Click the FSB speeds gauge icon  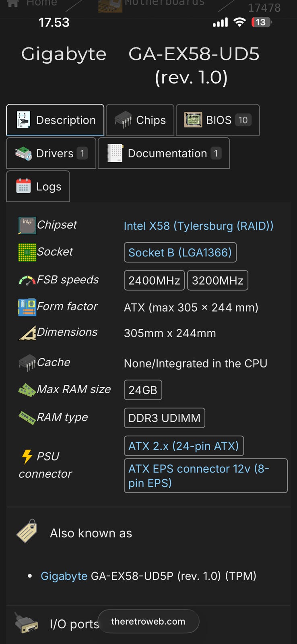(27, 280)
